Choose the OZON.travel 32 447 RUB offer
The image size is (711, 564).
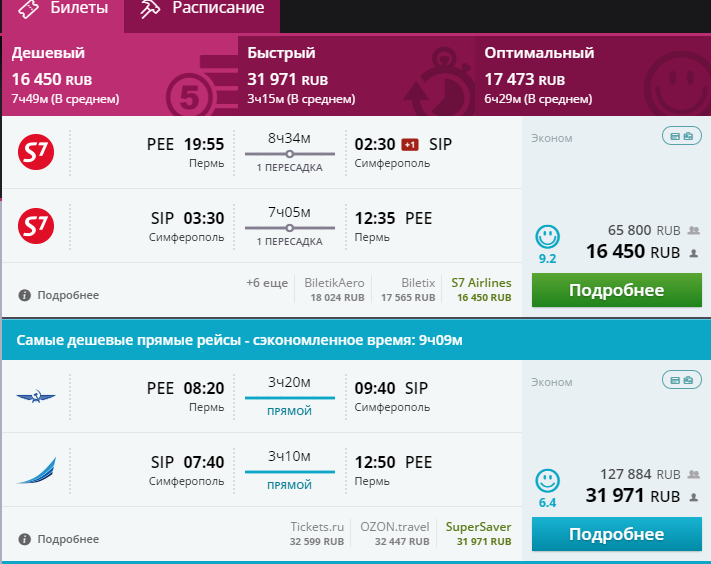click(394, 534)
